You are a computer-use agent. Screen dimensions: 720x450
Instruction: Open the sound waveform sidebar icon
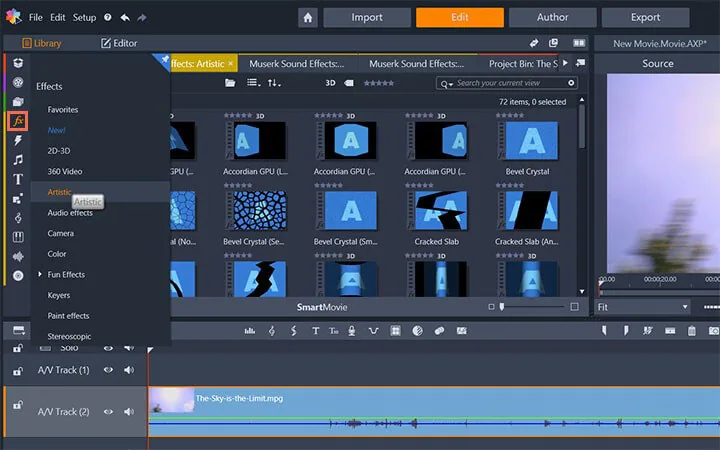tap(18, 256)
